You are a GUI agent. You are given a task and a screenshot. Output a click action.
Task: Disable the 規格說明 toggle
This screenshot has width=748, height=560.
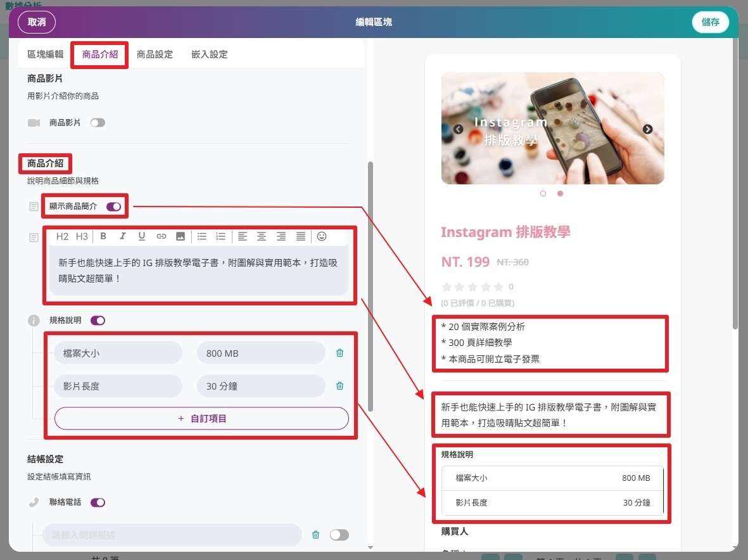pyautogui.click(x=98, y=321)
